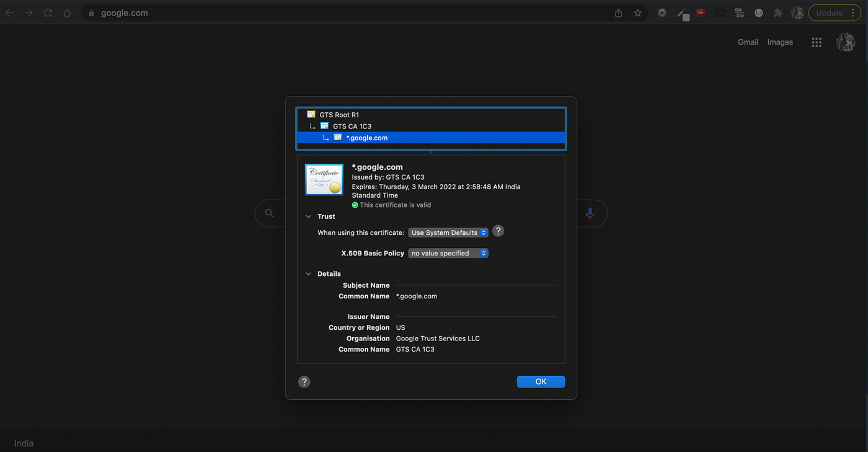The image size is (868, 452).
Task: Click the Google Trust Services LLC text
Action: [438, 339]
